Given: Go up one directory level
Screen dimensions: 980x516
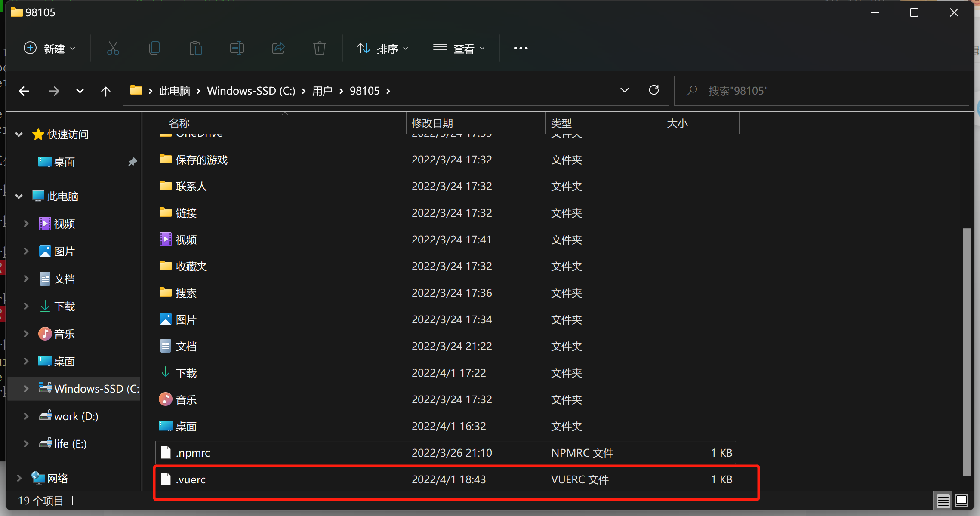Looking at the screenshot, I should [105, 91].
